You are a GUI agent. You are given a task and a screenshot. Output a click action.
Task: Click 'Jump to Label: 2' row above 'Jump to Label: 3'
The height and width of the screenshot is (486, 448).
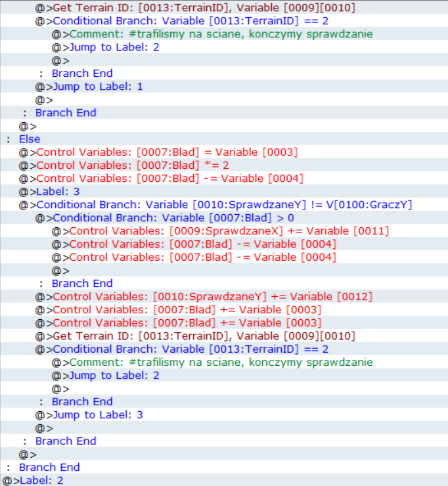[x=224, y=376]
